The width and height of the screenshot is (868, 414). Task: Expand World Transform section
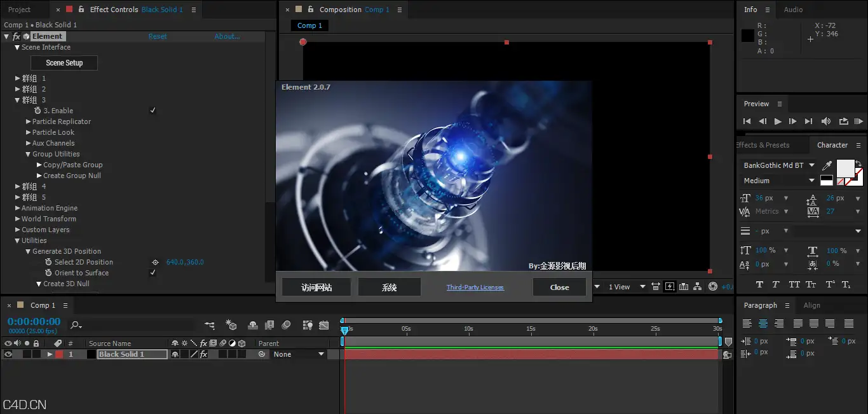click(18, 219)
